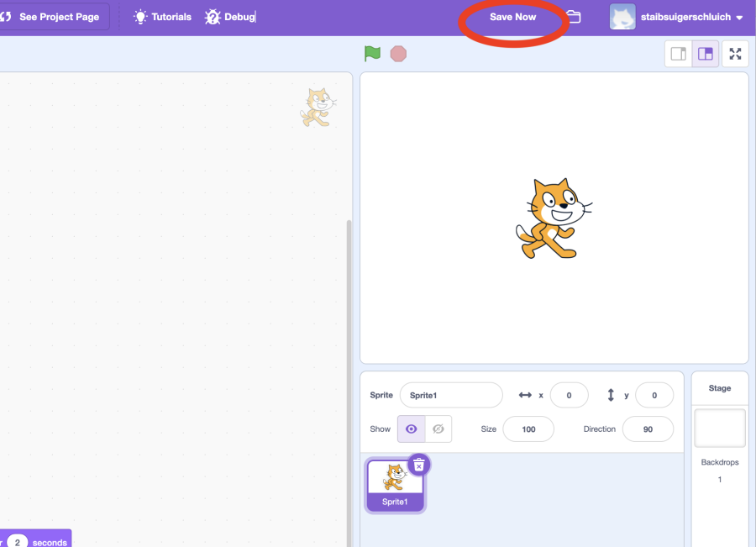Enter full screen stage mode
The height and width of the screenshot is (547, 756).
735,54
